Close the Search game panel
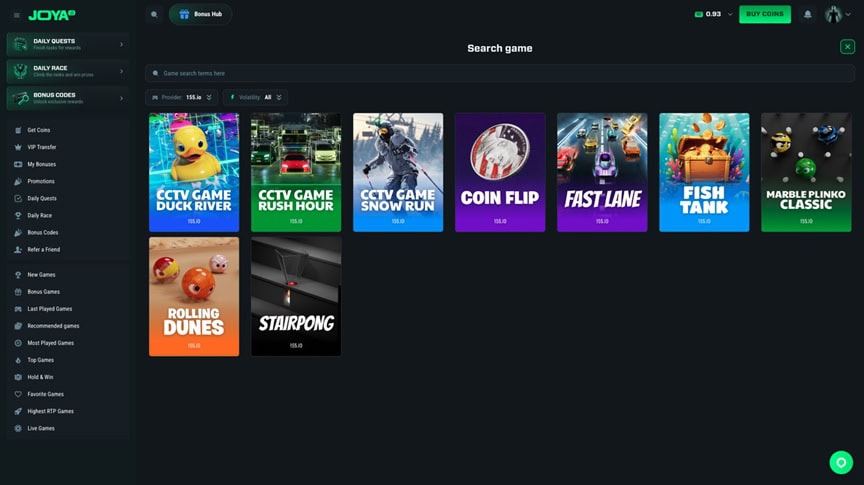Screen dimensions: 864x485 pyautogui.click(x=847, y=47)
